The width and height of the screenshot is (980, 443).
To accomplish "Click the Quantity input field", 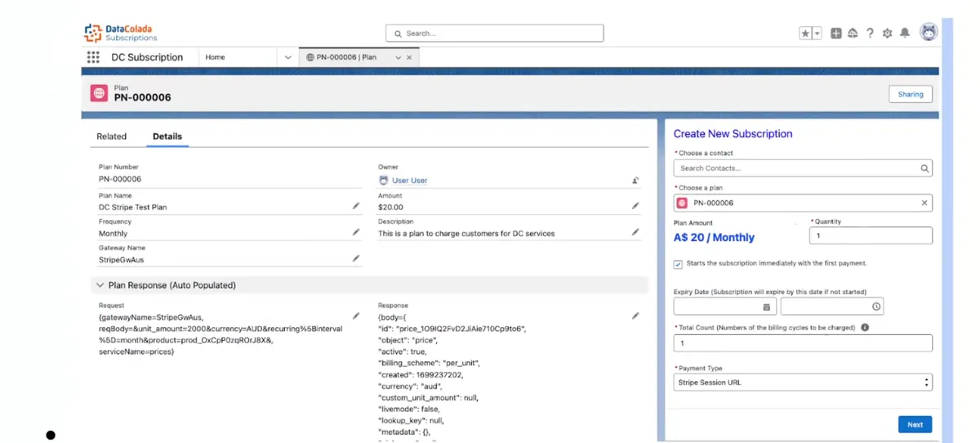I will [871, 235].
